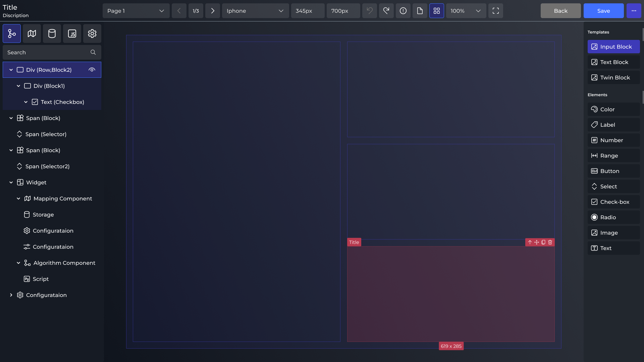Open the settings gear panel tab
The height and width of the screenshot is (362, 644).
(92, 34)
